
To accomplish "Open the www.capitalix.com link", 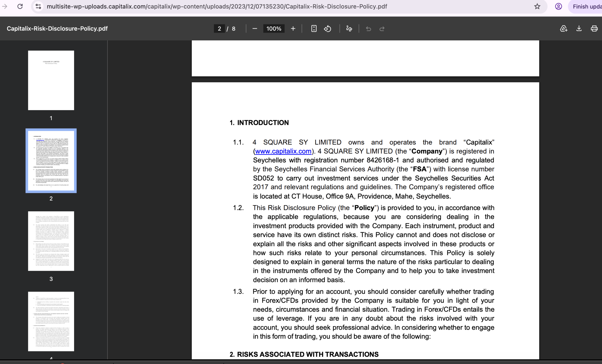I will [283, 151].
